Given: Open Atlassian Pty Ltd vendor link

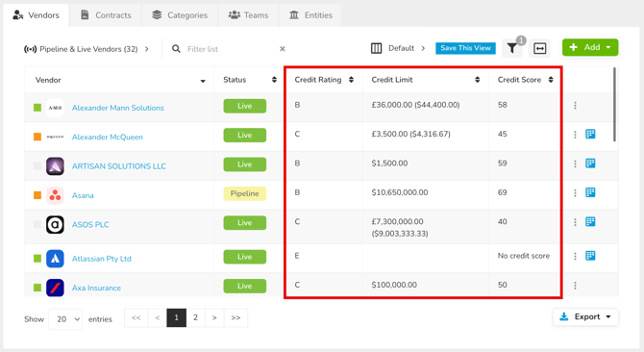Looking at the screenshot, I should (102, 259).
